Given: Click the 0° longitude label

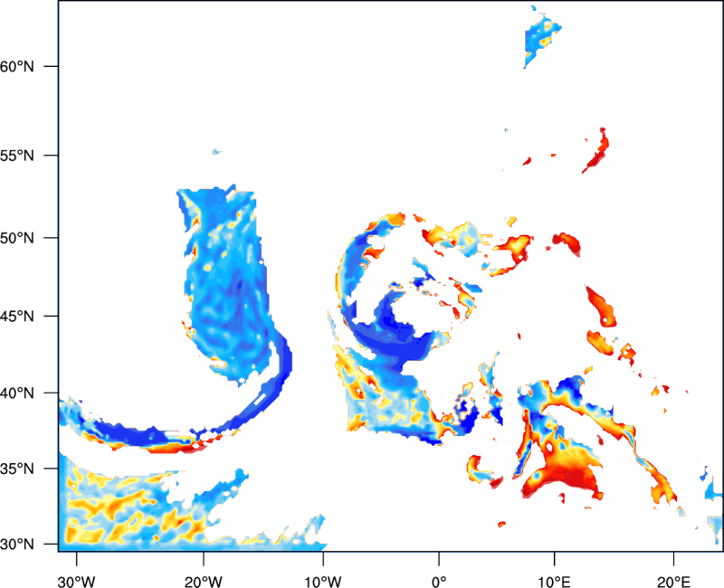Looking at the screenshot, I should [x=439, y=582].
